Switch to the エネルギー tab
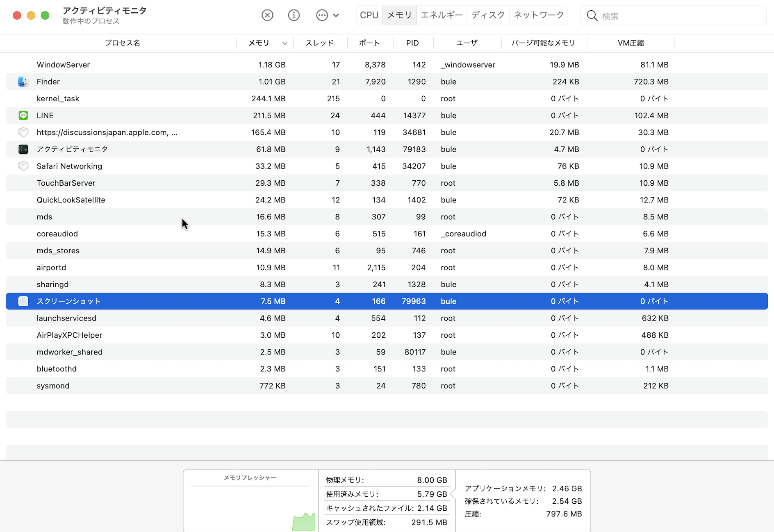Screen dimensions: 774x532 tap(442, 15)
